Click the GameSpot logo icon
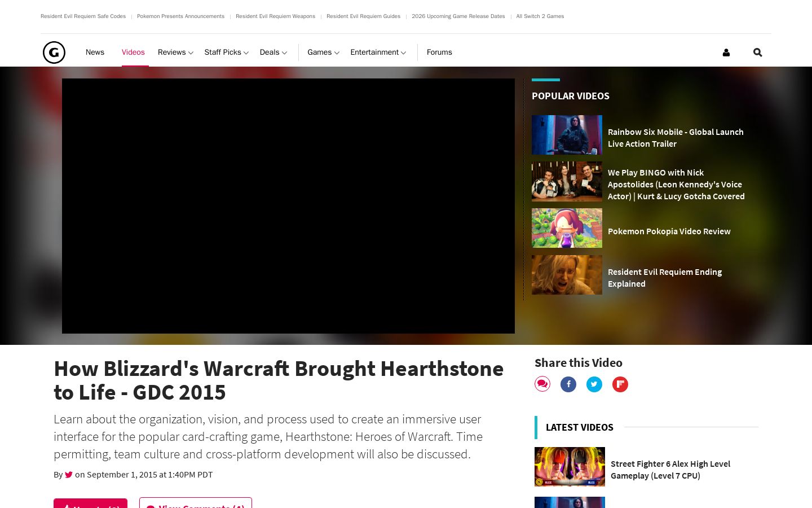 click(54, 52)
